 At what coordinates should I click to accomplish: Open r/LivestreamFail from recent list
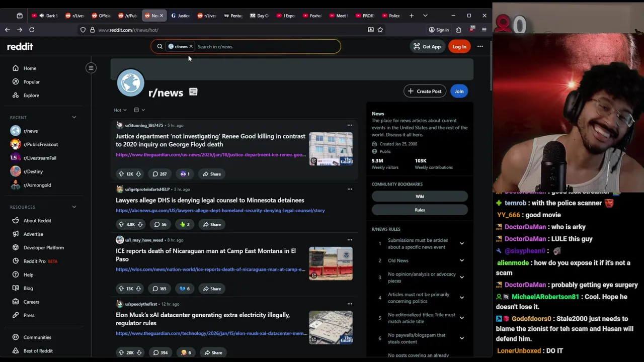[x=40, y=158]
